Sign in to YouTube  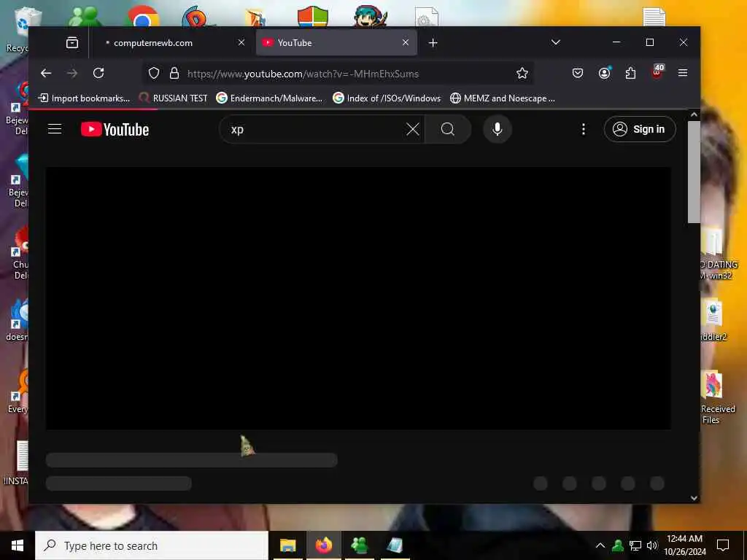[x=640, y=129]
